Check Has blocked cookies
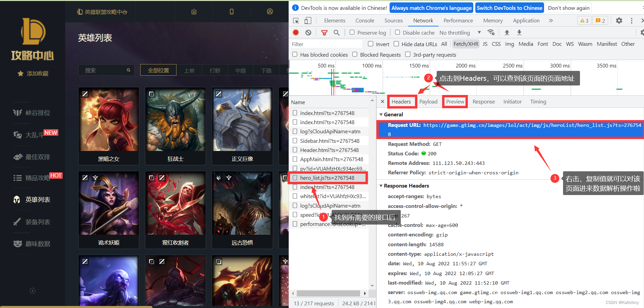The width and height of the screenshot is (644, 308). pos(295,54)
